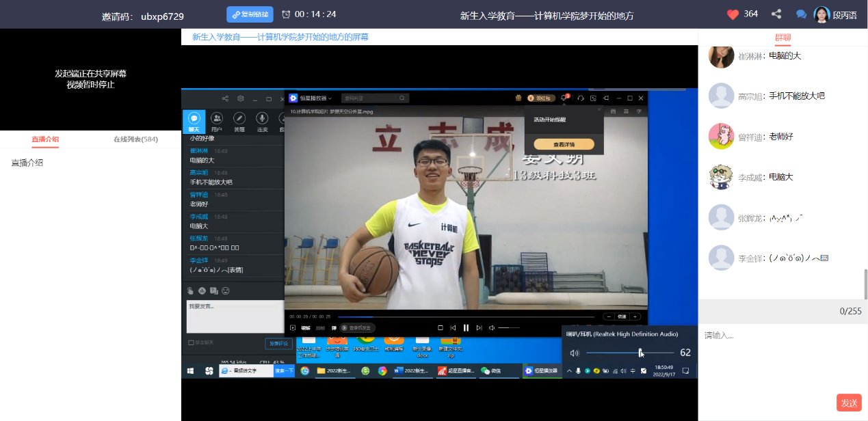This screenshot has height=421, width=868.
Task: Open the blue chat bubbles icon
Action: (x=802, y=14)
